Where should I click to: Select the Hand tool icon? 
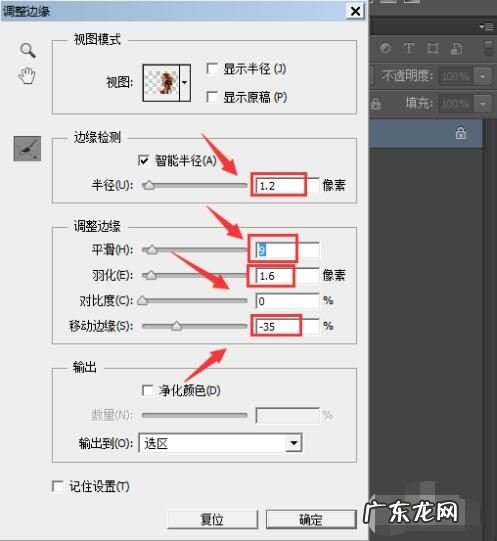(27, 76)
